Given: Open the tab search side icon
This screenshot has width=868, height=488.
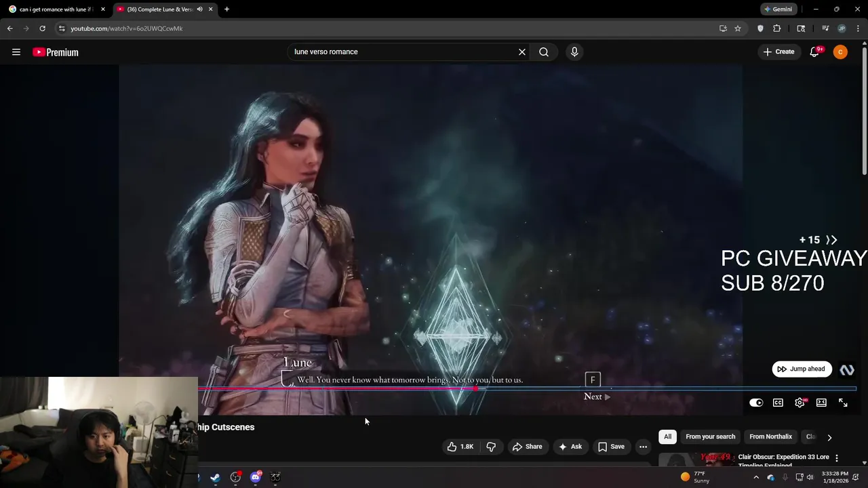Looking at the screenshot, I should click(801, 28).
